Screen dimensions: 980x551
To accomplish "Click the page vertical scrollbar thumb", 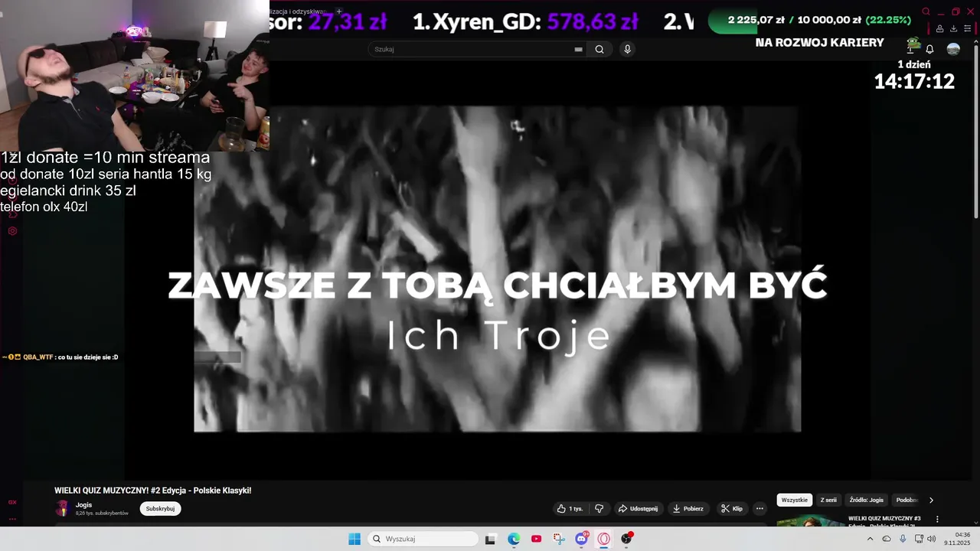I will pos(975,130).
